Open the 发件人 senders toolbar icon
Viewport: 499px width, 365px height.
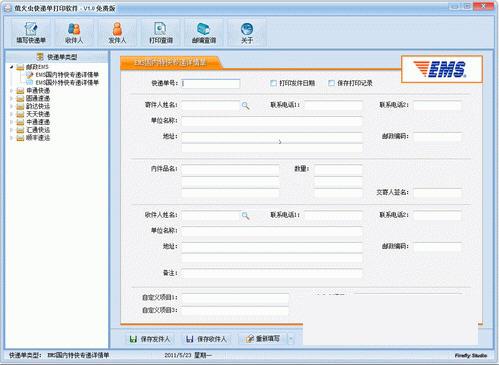pyautogui.click(x=117, y=33)
